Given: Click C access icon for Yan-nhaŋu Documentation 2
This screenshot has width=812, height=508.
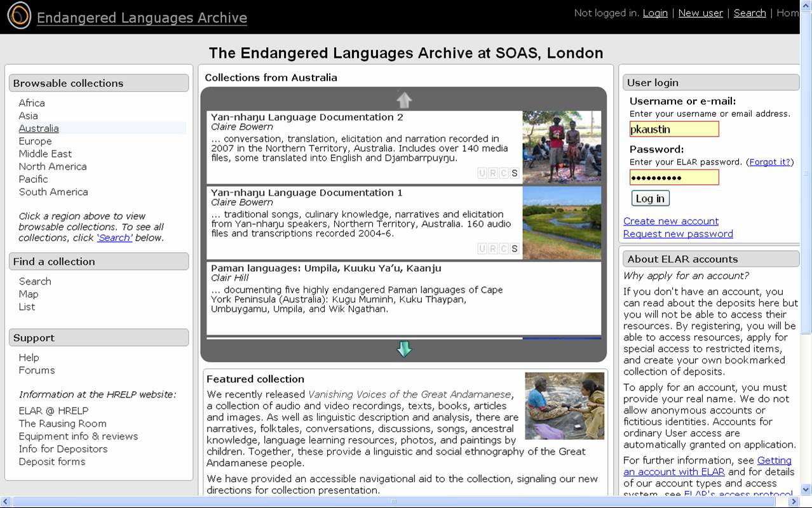Looking at the screenshot, I should 504,173.
